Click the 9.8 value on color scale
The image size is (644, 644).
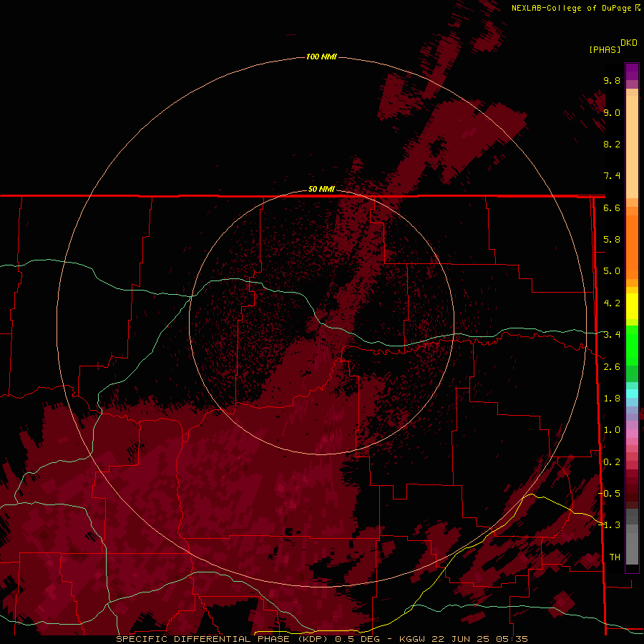612,80
